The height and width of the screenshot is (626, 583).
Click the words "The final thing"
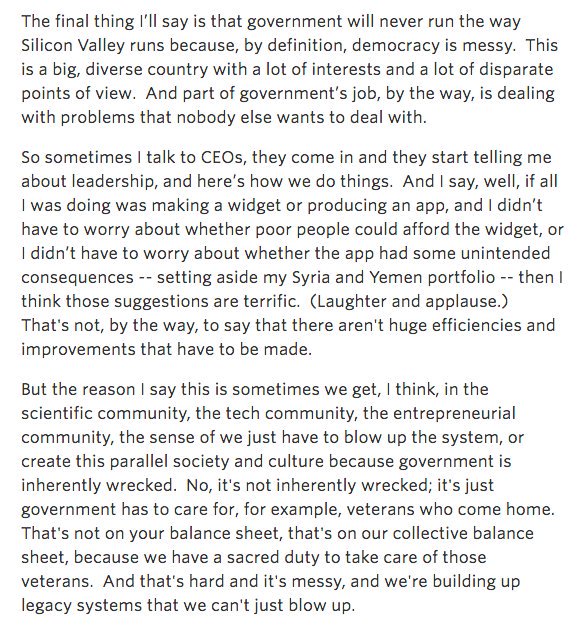tap(77, 22)
